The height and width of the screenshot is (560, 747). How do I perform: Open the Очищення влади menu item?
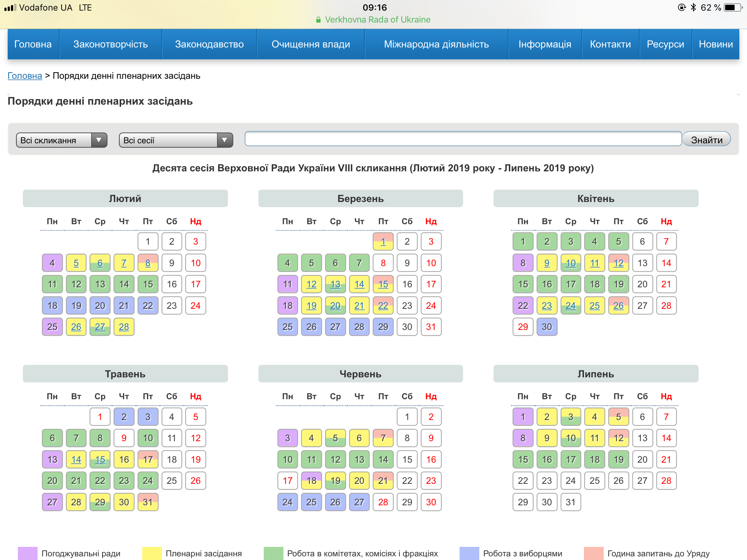311,44
